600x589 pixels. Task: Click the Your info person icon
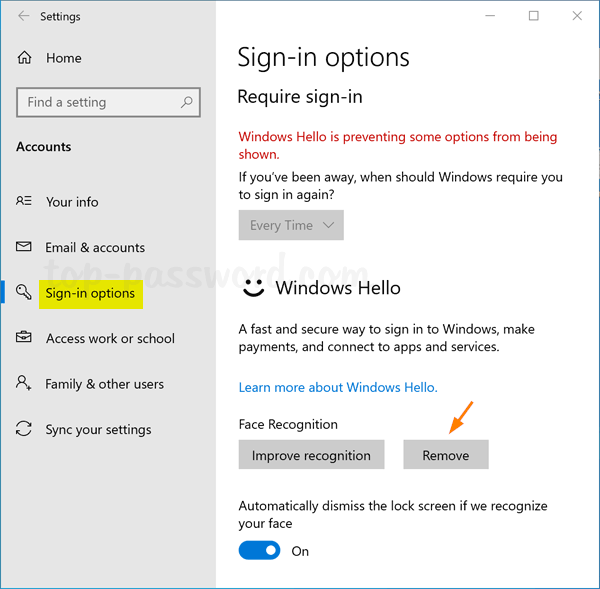point(25,202)
